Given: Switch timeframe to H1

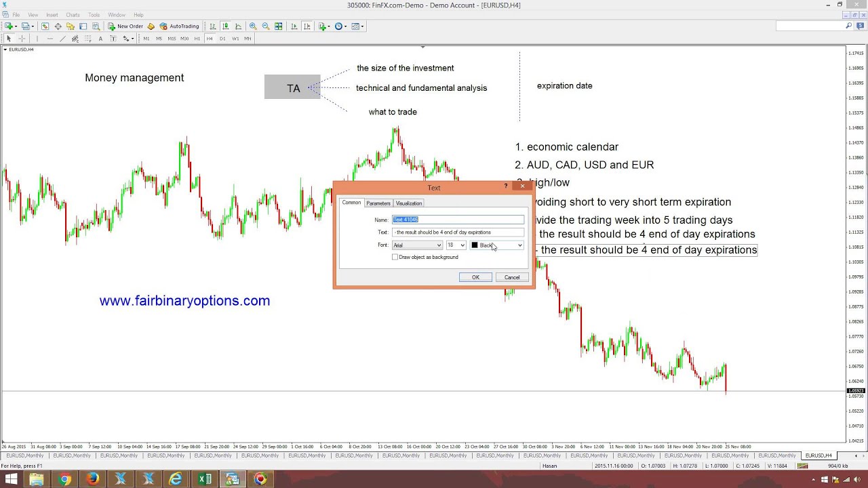Looking at the screenshot, I should (197, 39).
